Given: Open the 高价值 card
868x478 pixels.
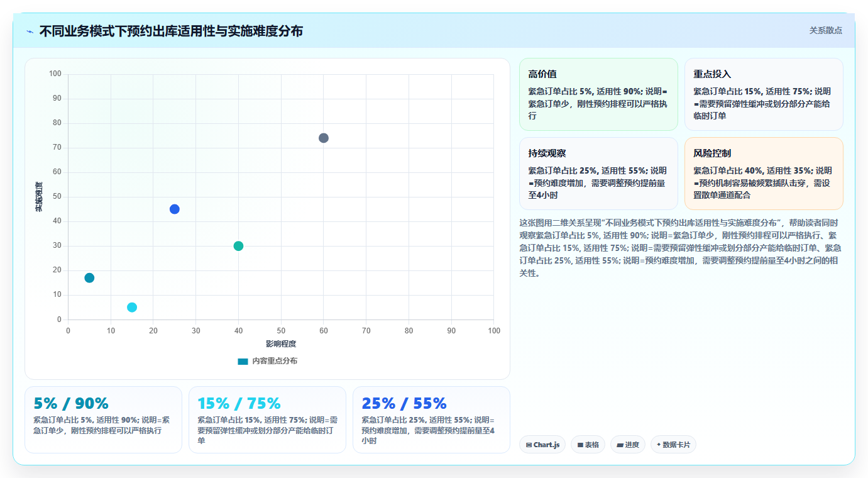Looking at the screenshot, I should point(598,94).
